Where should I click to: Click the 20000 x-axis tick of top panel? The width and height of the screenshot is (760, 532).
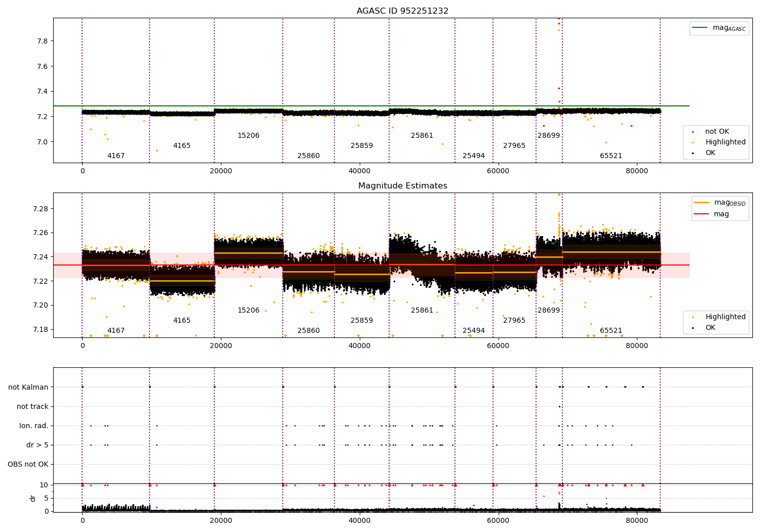221,171
